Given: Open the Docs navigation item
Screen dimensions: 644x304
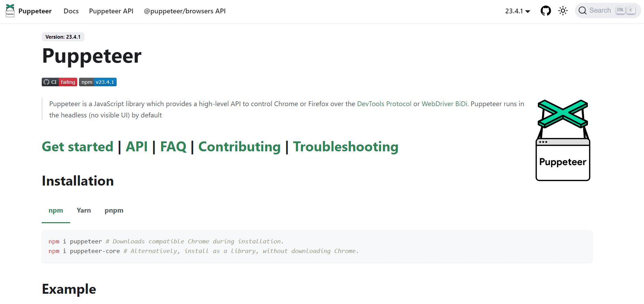Looking at the screenshot, I should click(x=71, y=11).
